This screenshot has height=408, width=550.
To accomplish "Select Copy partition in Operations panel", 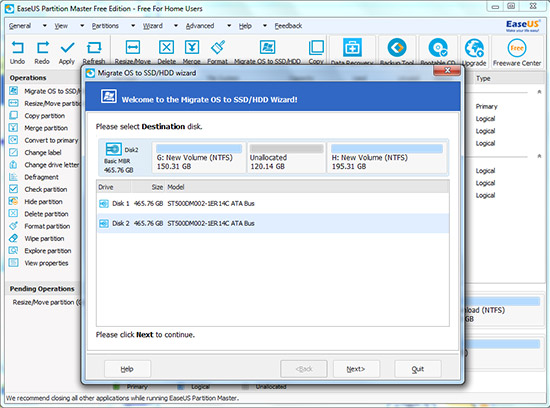I will pyautogui.click(x=45, y=116).
